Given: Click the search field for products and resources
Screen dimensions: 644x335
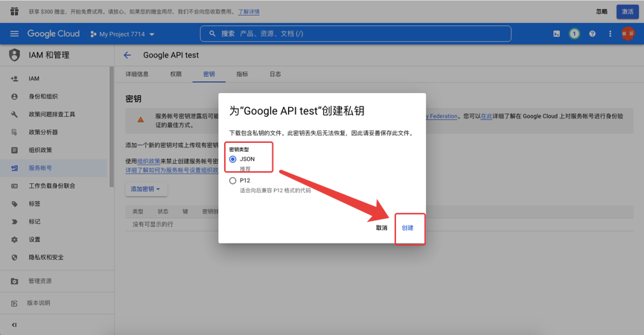Looking at the screenshot, I should coord(356,33).
